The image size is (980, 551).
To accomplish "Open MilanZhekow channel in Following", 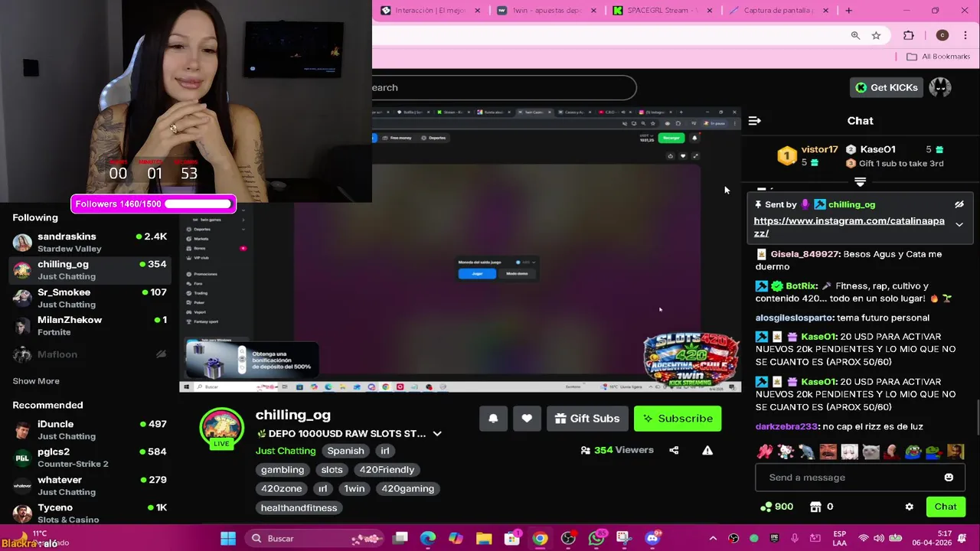I will click(x=92, y=326).
